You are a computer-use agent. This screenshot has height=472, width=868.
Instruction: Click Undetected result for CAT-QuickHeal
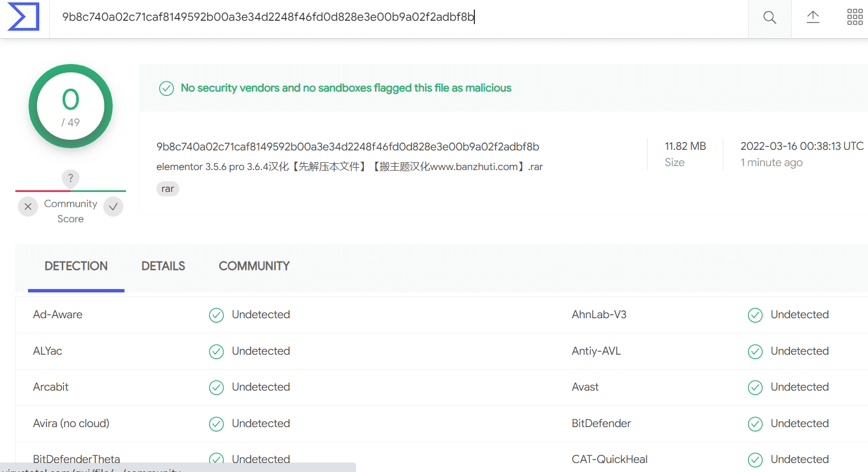click(x=800, y=460)
